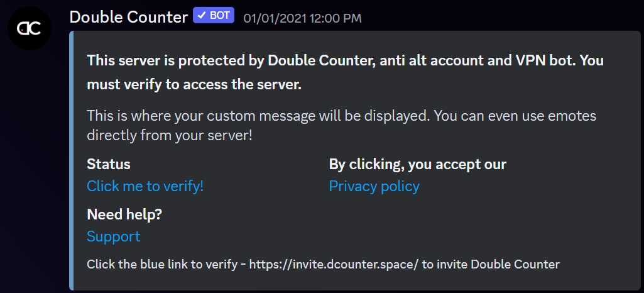Click the "This is where your custom message" line
The image size is (644, 293).
(x=341, y=116)
